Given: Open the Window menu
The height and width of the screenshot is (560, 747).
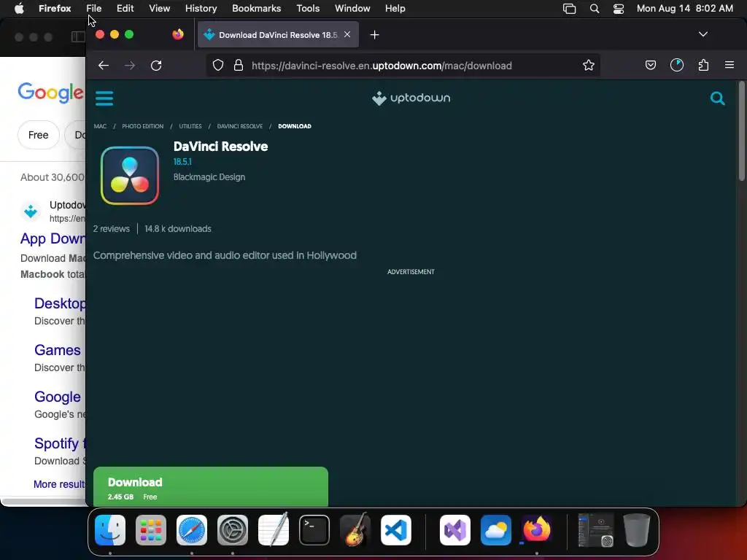Looking at the screenshot, I should [x=352, y=8].
